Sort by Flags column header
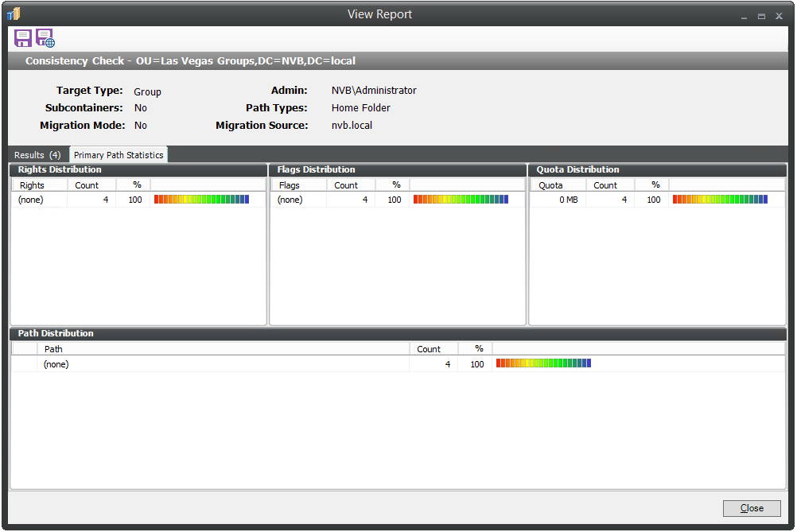The image size is (797, 532). [299, 185]
